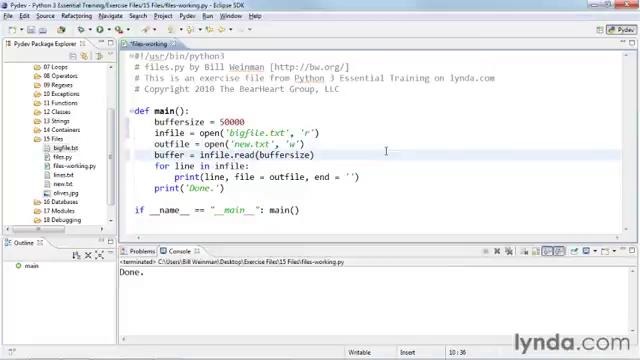The height and width of the screenshot is (360, 640).
Task: Open the Outline view menu dropdown
Action: [111, 253]
